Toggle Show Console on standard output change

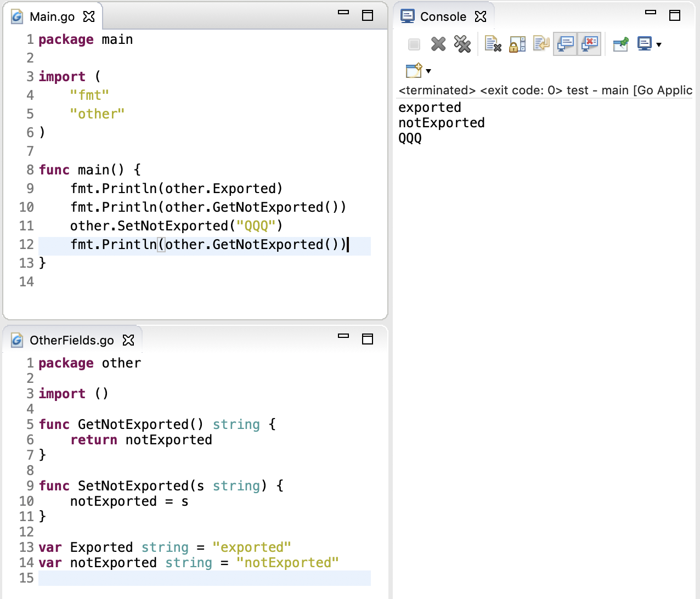[x=565, y=44]
